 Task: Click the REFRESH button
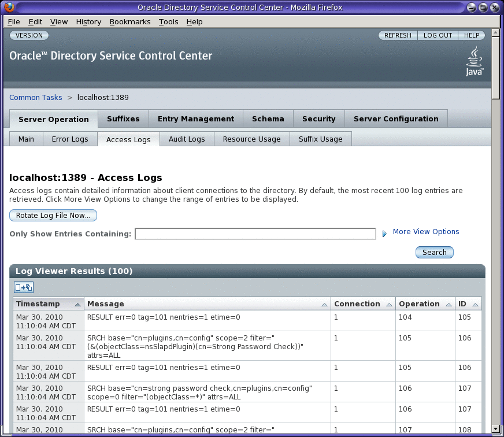[x=398, y=35]
